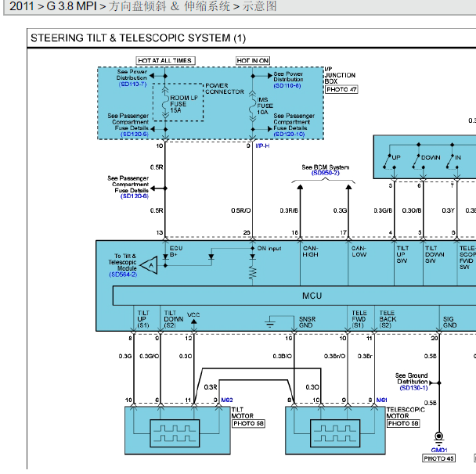Open the SD110-6 power distribution link

tap(287, 86)
